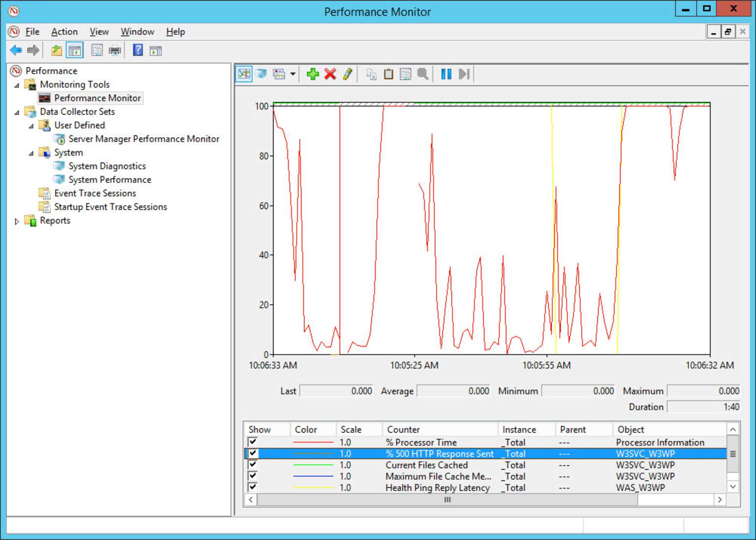Advance the graph with the update data icon
Image resolution: width=756 pixels, height=540 pixels.
(x=463, y=74)
